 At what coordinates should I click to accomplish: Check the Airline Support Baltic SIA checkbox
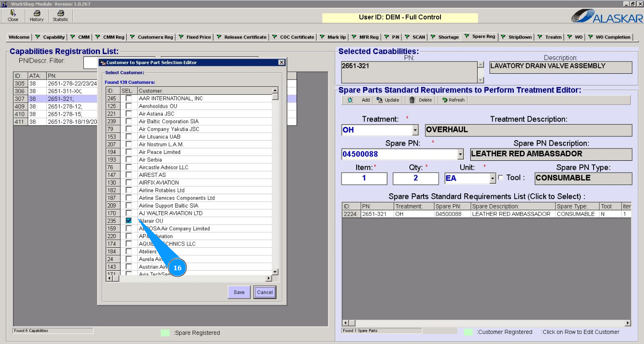coord(129,206)
